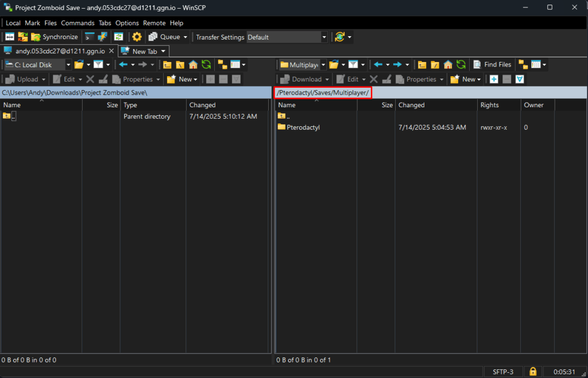
Task: Go to parent directory in remote panel toolbar
Action: click(x=422, y=65)
